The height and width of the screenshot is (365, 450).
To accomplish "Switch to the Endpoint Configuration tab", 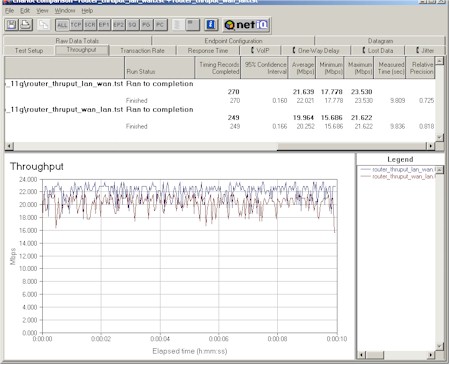I will (233, 41).
